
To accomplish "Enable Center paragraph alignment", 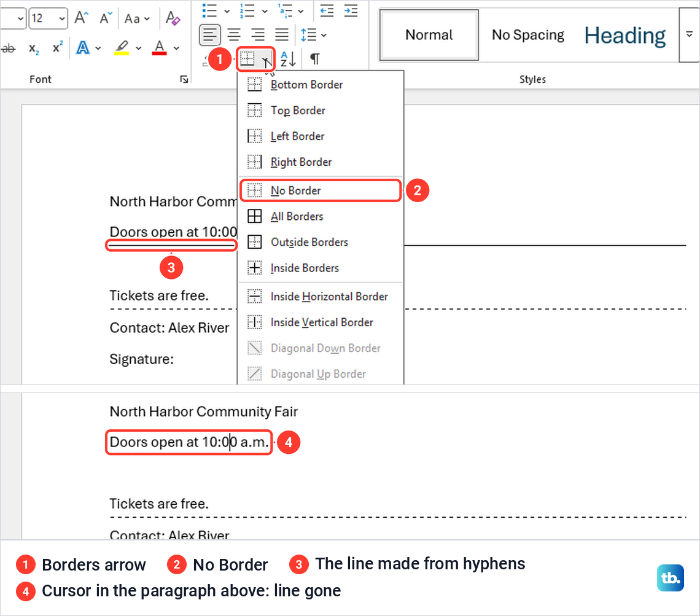I will click(234, 34).
